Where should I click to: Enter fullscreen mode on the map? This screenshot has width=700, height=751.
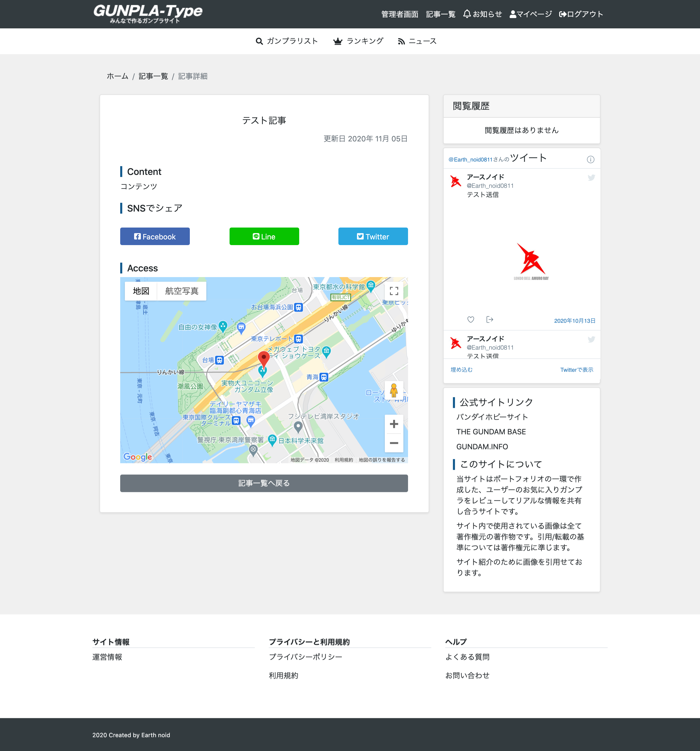(x=394, y=291)
